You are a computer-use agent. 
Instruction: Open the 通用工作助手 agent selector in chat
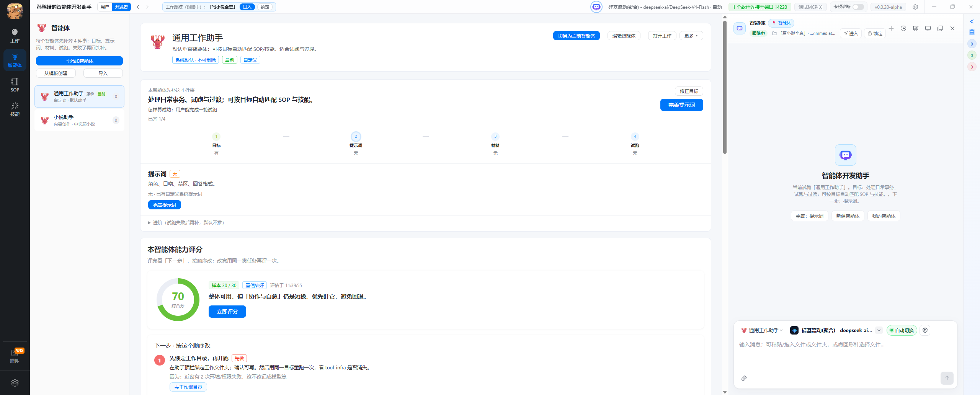762,330
